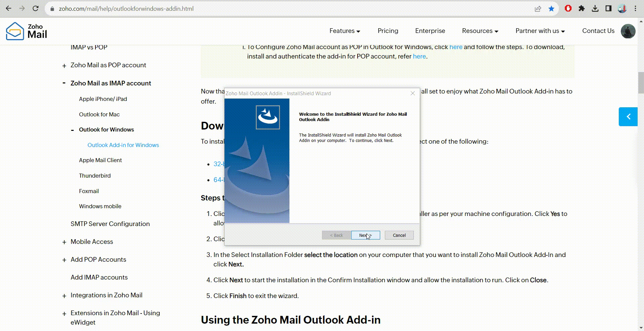644x331 pixels.
Task: Click the Zoho Mail logo
Action: coord(27,31)
